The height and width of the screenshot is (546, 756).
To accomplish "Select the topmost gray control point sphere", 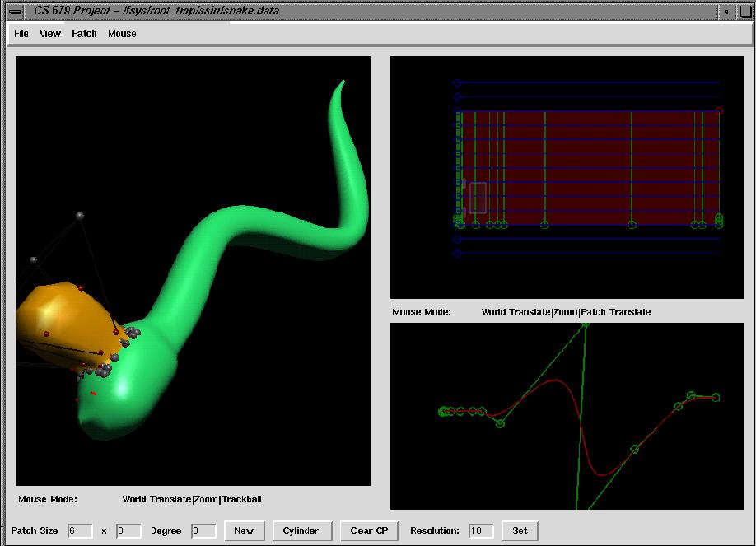I will pos(80,216).
